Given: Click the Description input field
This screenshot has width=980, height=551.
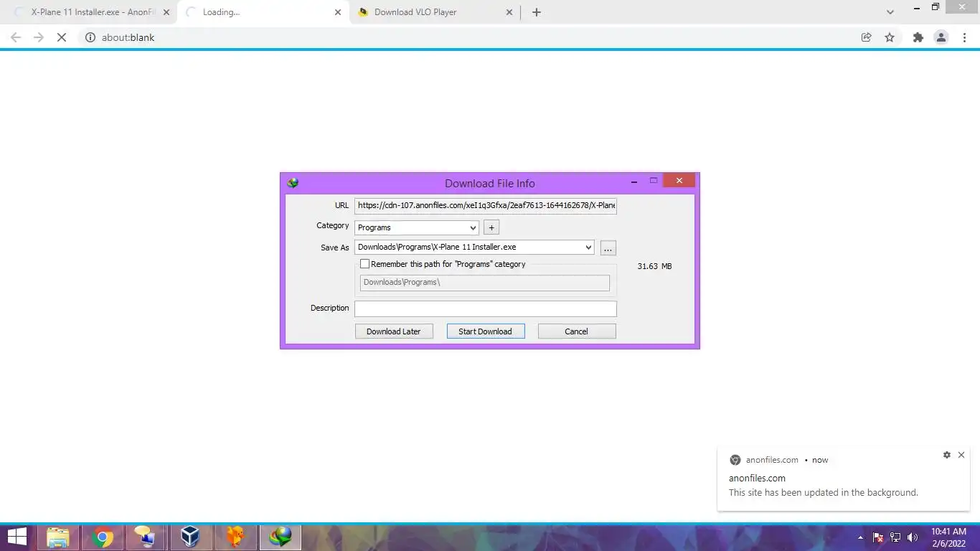Looking at the screenshot, I should (486, 309).
